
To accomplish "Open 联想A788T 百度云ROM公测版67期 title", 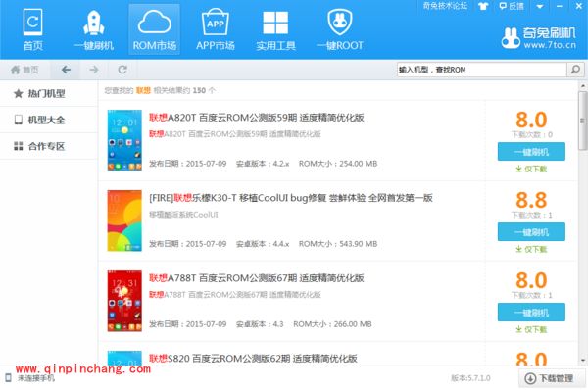I will [x=257, y=278].
